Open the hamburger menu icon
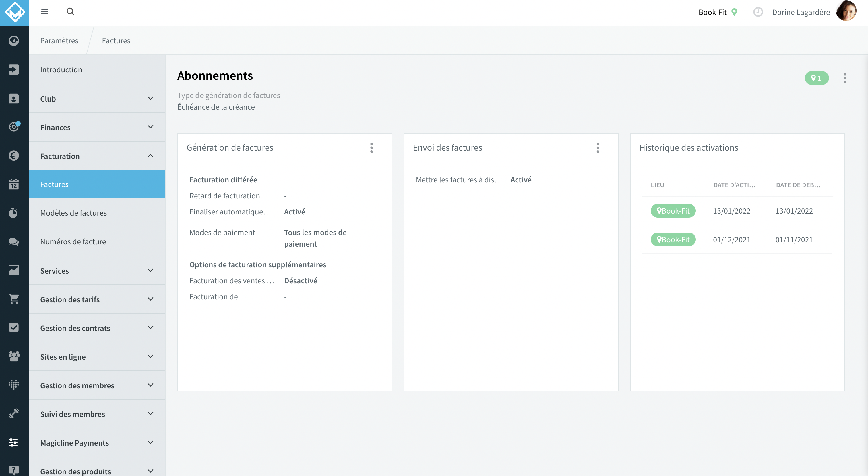 (x=44, y=12)
